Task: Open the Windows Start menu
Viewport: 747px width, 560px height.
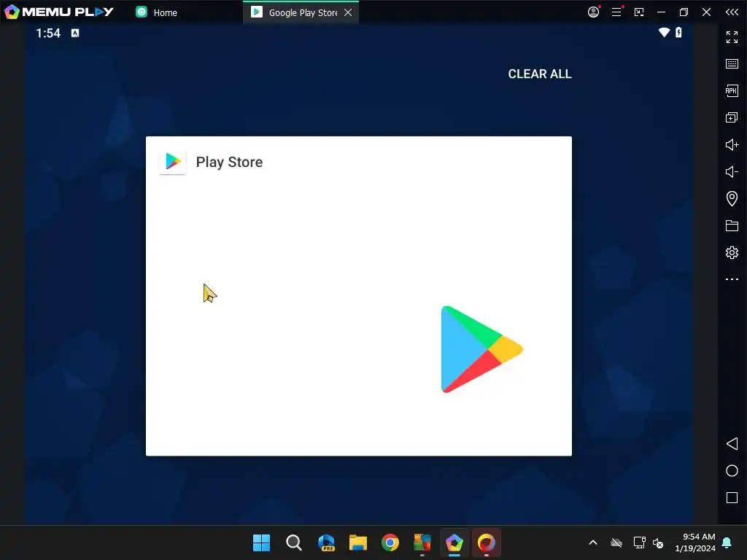Action: pos(261,542)
